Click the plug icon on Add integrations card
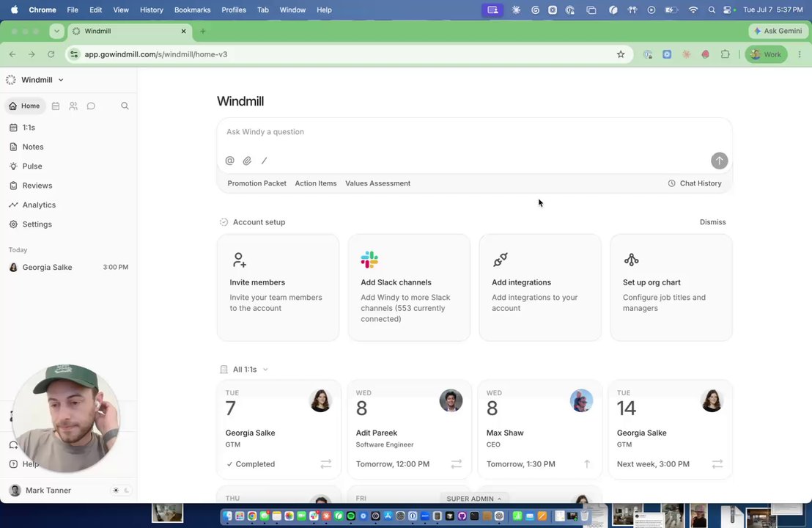812x528 pixels. point(501,260)
